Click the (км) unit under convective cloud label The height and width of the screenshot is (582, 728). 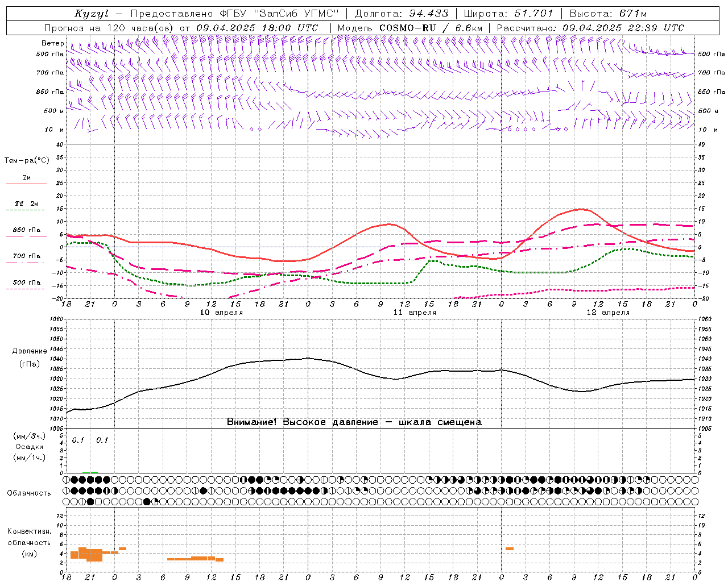coord(29,554)
